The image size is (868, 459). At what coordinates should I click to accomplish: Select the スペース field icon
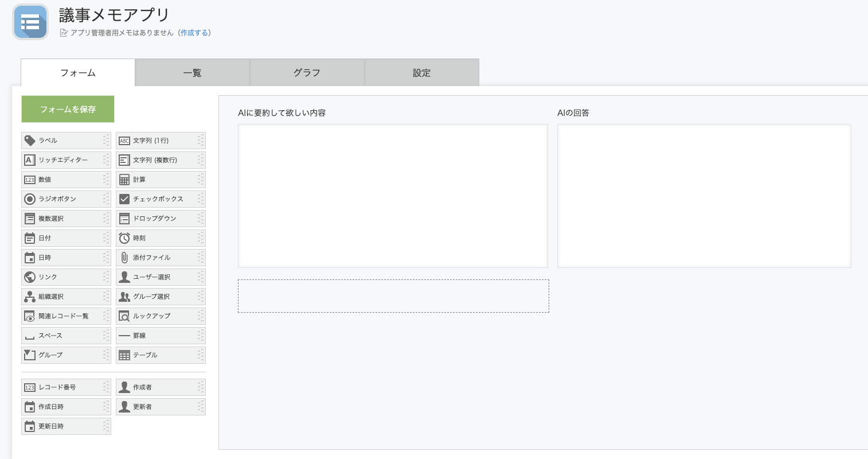pyautogui.click(x=30, y=337)
